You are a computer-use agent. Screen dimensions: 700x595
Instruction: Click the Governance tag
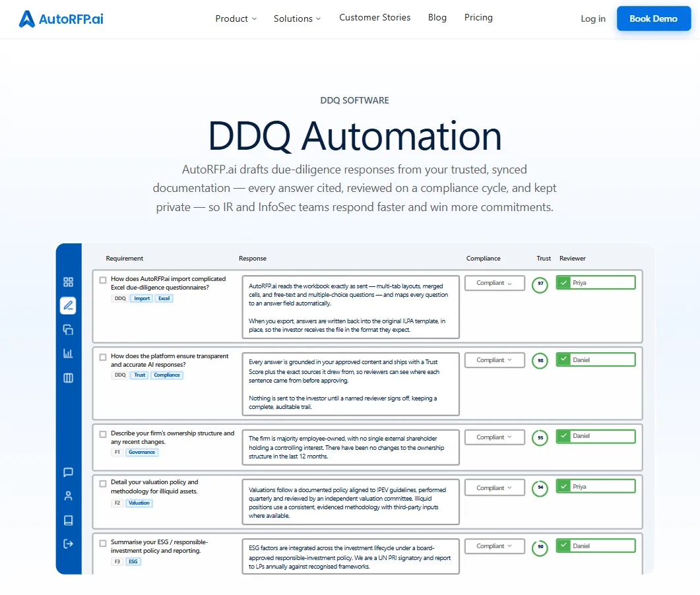[142, 452]
